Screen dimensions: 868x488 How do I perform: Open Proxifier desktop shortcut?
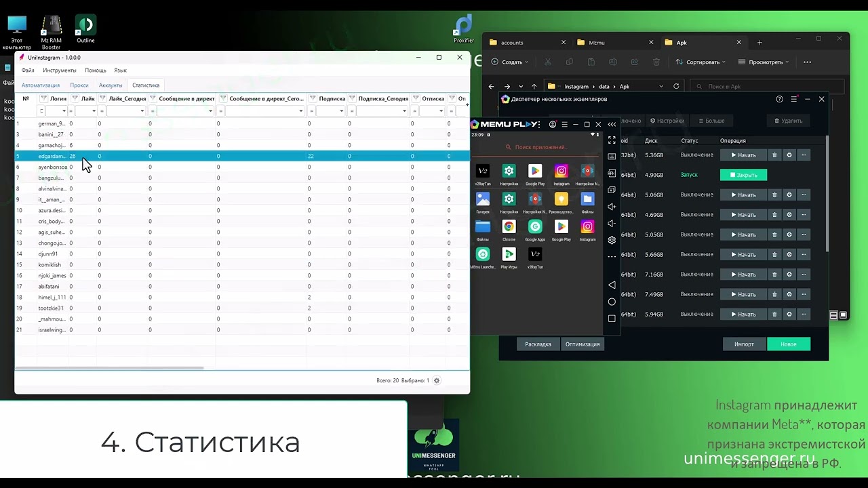pyautogui.click(x=464, y=27)
